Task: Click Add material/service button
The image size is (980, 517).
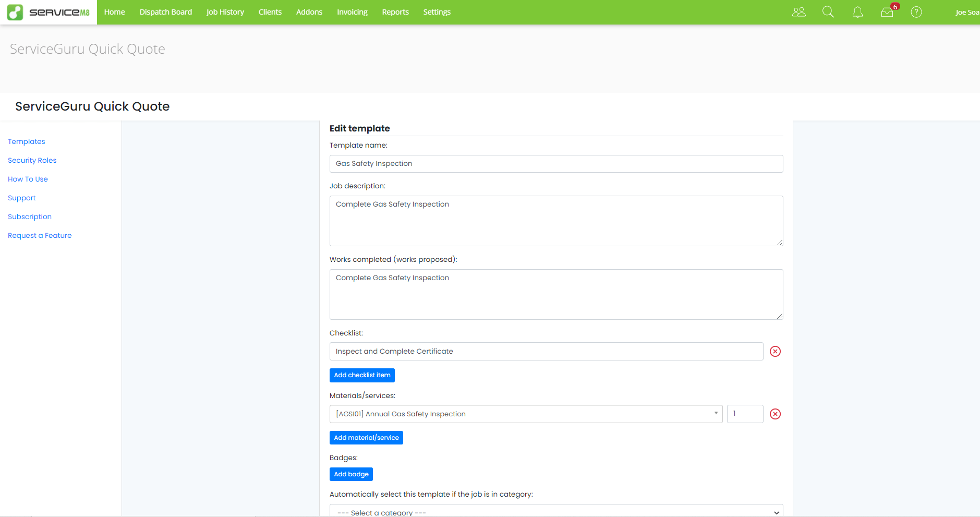Action: tap(366, 438)
